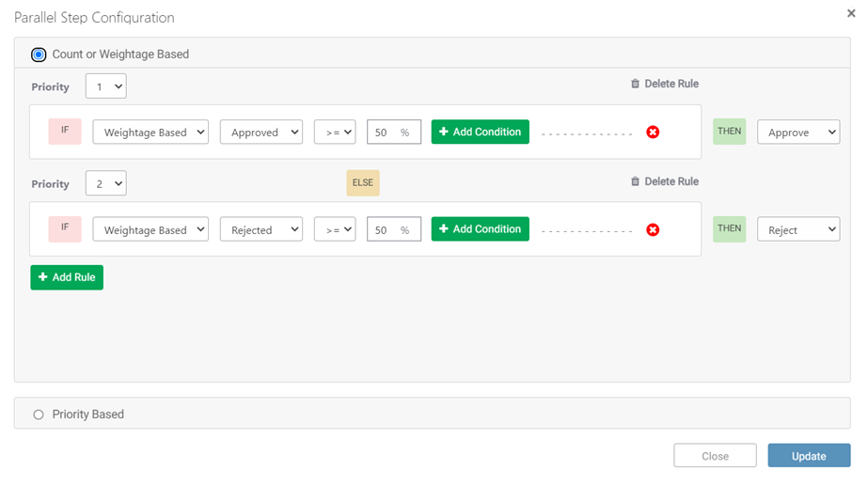The image size is (868, 485).
Task: Expand the Approved status dropdown
Action: (x=261, y=133)
